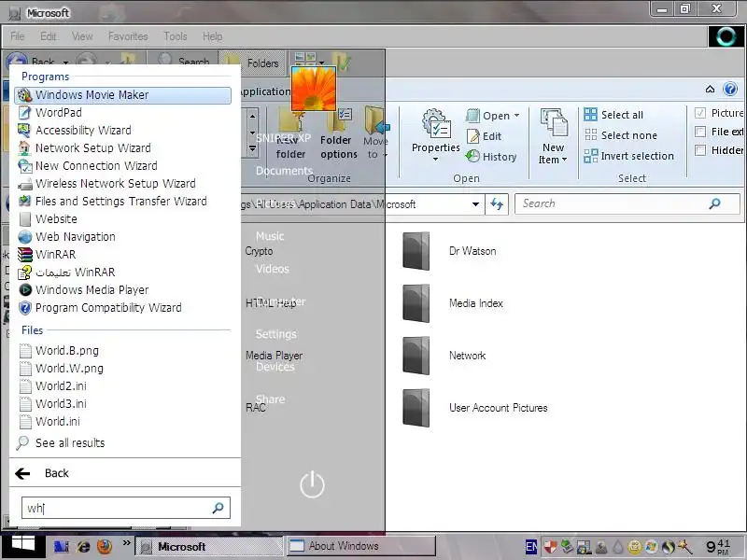Click the Explorer Search box
Image resolution: width=747 pixels, height=560 pixels.
point(627,203)
